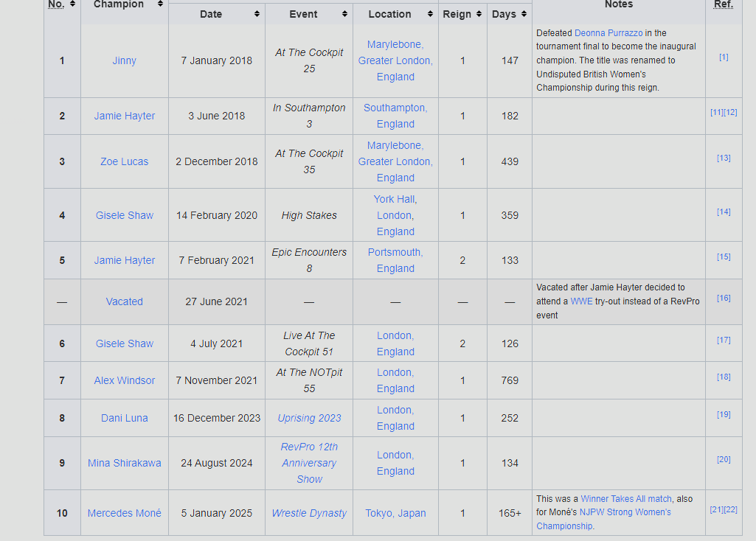Open Mercedes Moné champion page
The image size is (756, 541).
[124, 513]
